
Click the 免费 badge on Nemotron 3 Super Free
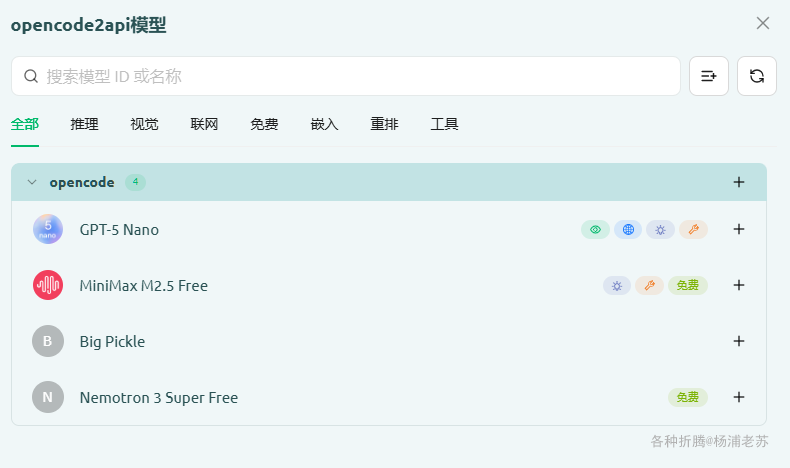tap(687, 397)
